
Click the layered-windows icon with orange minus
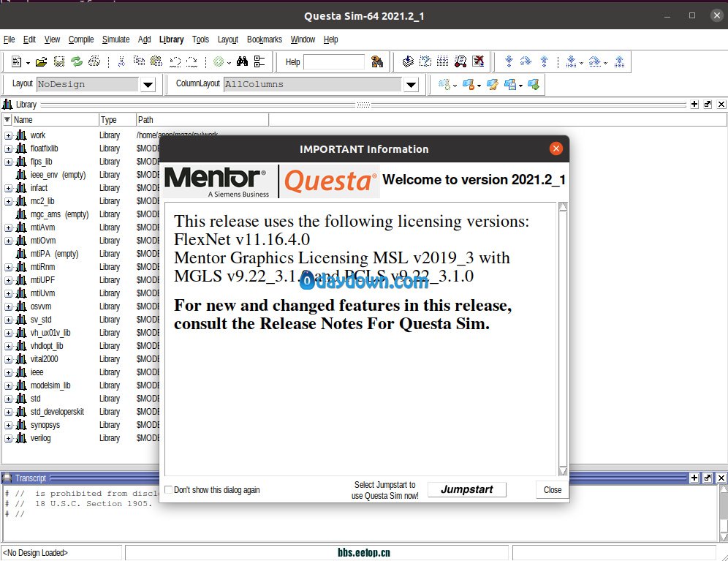[469, 85]
